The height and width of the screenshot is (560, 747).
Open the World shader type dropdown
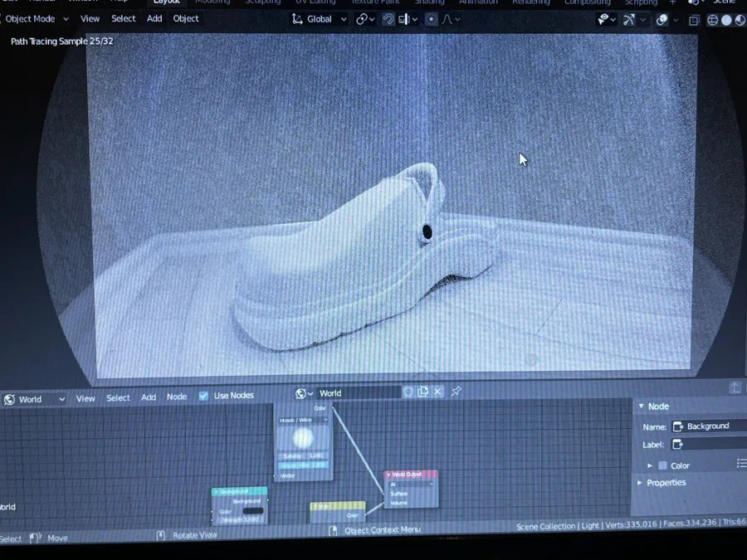pos(34,399)
